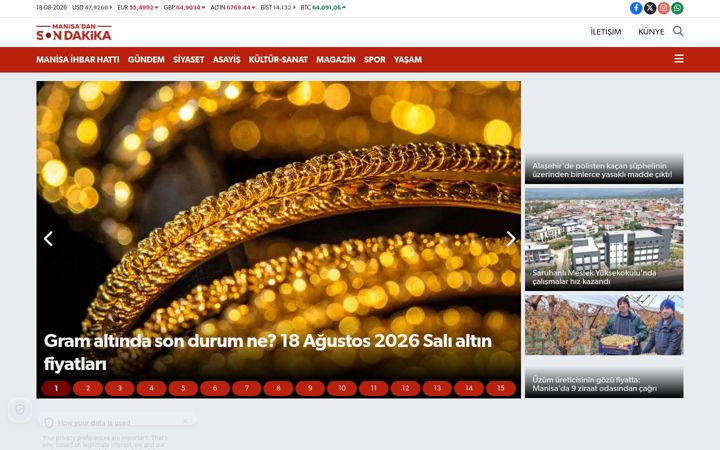This screenshot has width=720, height=450.
Task: Click GBP exchange rate ticker
Action: 185,7
